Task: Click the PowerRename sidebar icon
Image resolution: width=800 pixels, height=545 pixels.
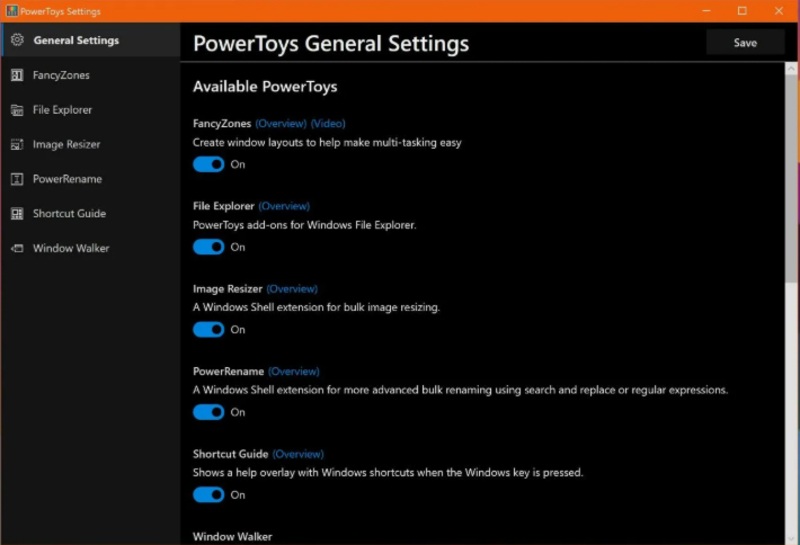Action: click(x=16, y=179)
